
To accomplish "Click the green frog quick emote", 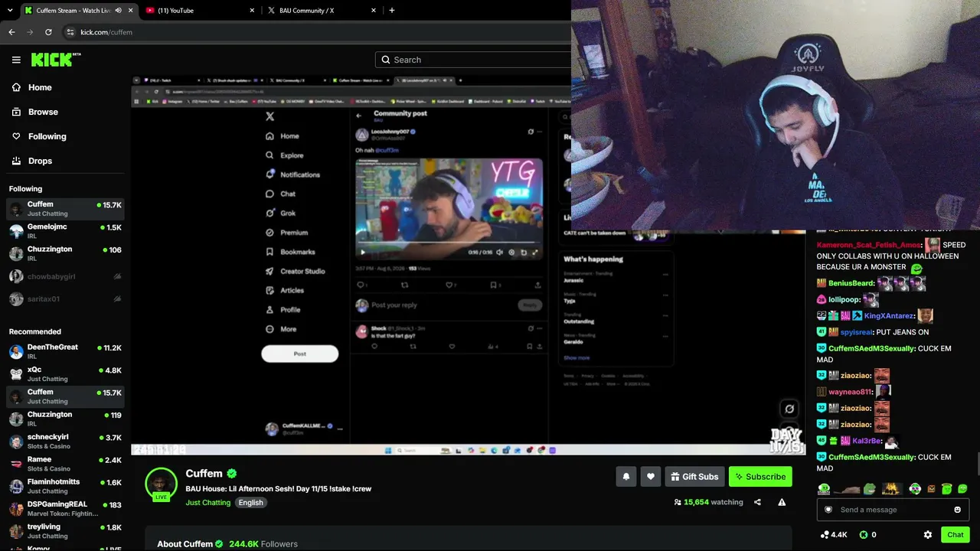I will click(870, 489).
